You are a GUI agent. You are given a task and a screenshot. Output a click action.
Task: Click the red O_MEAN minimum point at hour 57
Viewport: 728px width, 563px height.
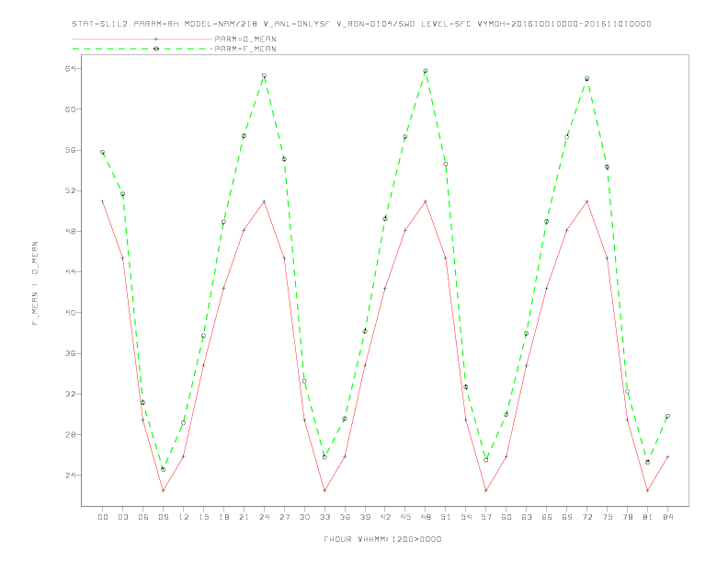(x=486, y=490)
